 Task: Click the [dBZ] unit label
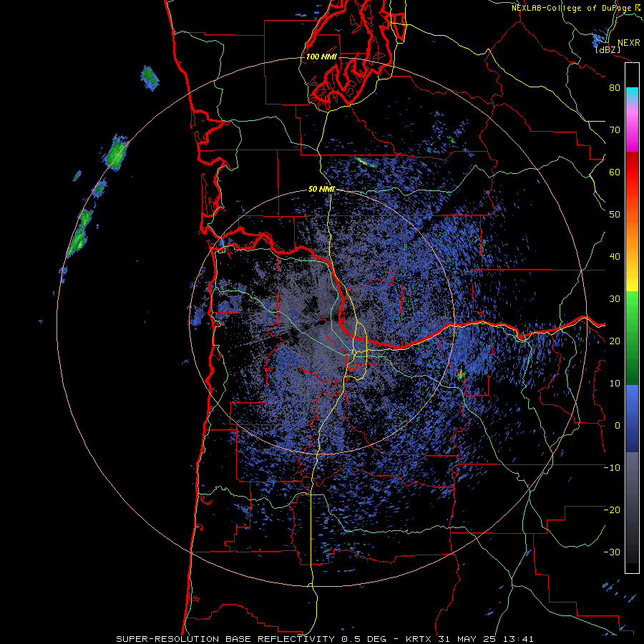click(607, 50)
